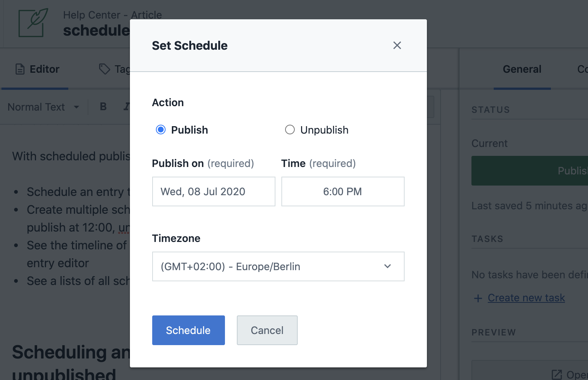588x380 pixels.
Task: Switch to the Editor tab
Action: (x=44, y=69)
